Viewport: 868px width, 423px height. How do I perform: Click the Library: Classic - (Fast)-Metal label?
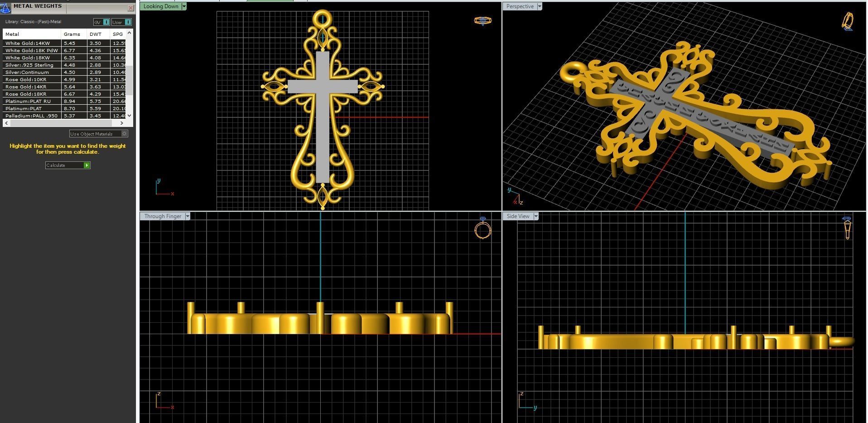[x=33, y=22]
